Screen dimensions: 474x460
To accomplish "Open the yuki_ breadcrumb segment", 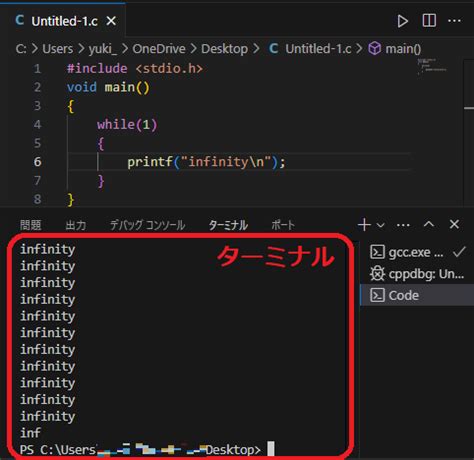I will click(103, 49).
